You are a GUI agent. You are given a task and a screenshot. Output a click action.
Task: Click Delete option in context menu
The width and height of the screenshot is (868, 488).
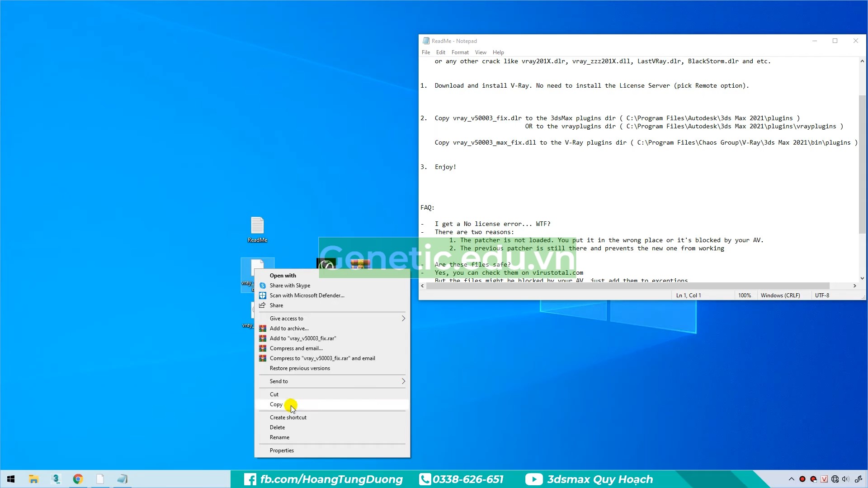(x=277, y=427)
